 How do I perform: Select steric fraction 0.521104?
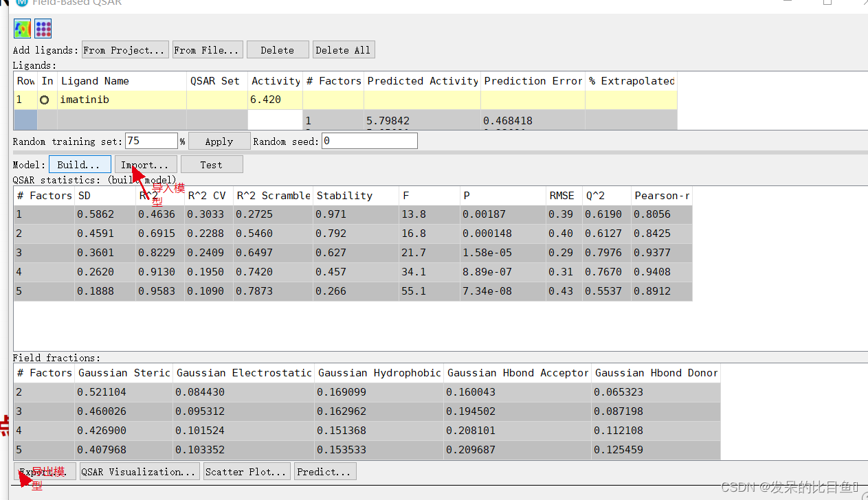pyautogui.click(x=124, y=392)
